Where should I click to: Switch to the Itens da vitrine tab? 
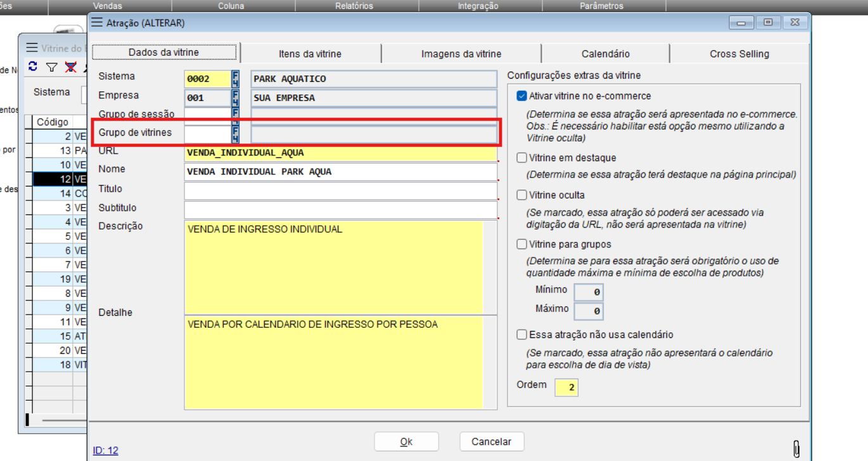click(310, 54)
